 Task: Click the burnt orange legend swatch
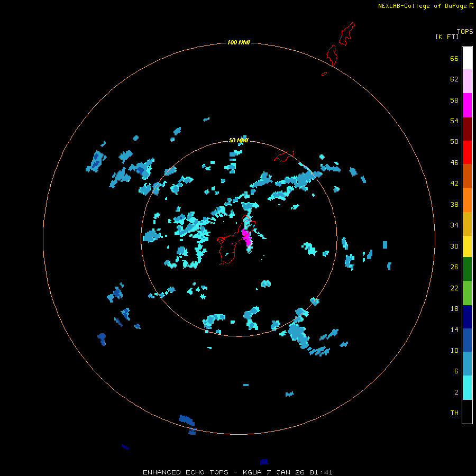[467, 176]
